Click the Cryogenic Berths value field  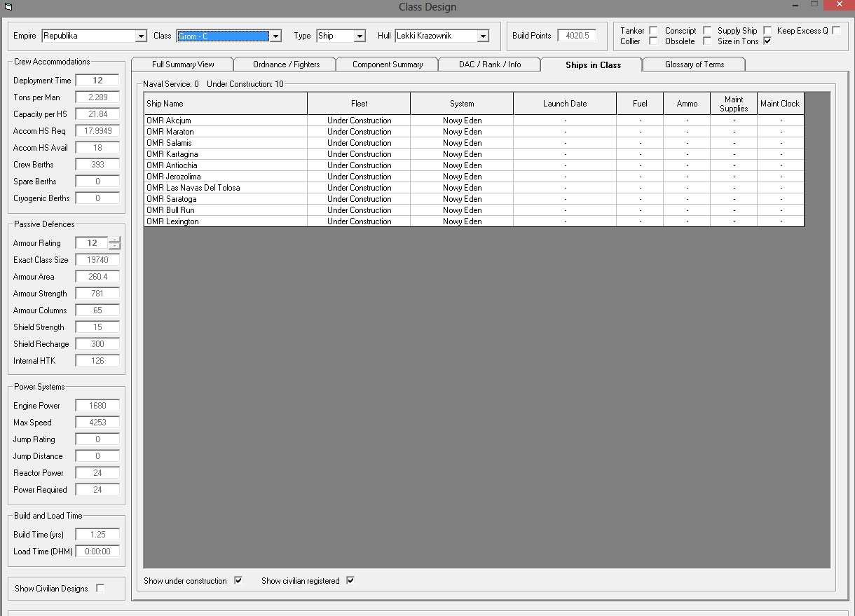click(97, 198)
